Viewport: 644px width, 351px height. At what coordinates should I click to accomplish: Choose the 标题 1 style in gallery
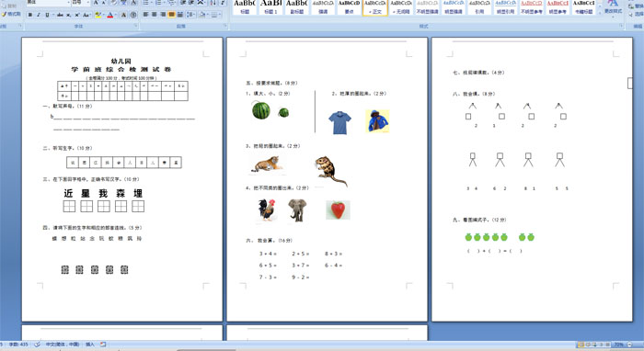pos(270,7)
